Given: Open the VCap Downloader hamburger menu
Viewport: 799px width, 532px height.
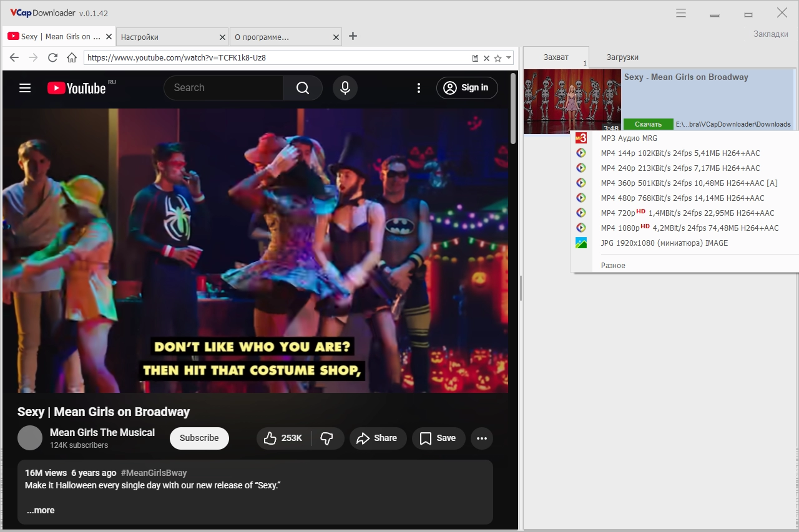Looking at the screenshot, I should 681,13.
